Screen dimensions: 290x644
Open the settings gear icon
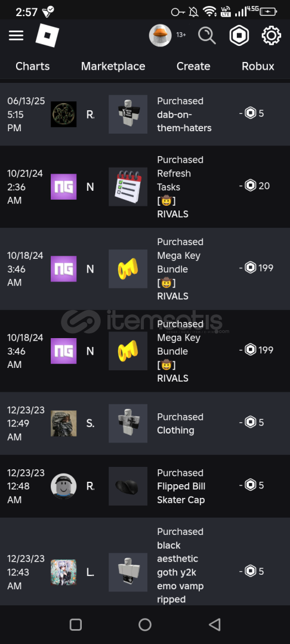pos(271,35)
